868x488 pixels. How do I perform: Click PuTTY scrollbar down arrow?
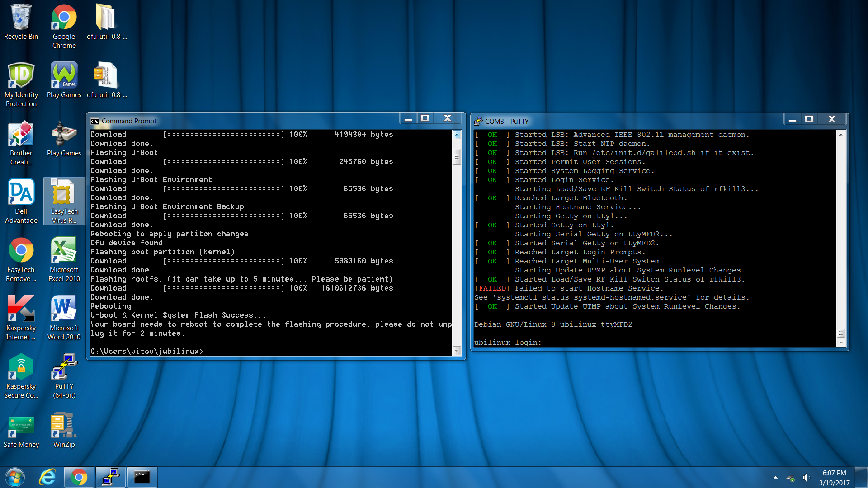click(841, 343)
